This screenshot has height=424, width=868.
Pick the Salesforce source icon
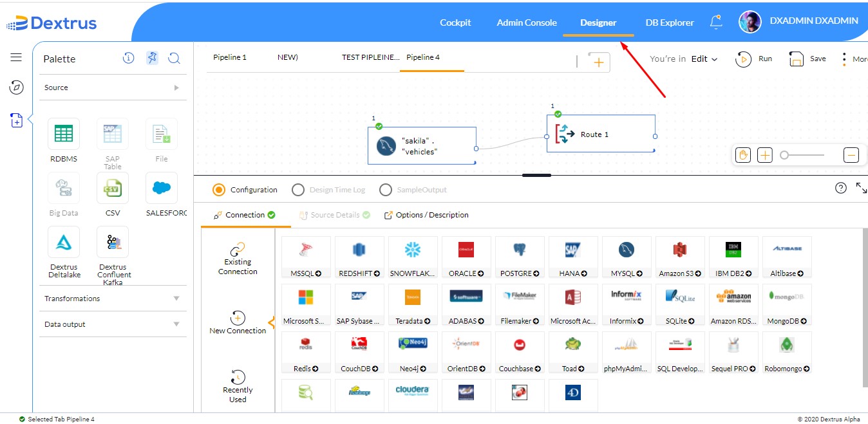pos(162,188)
